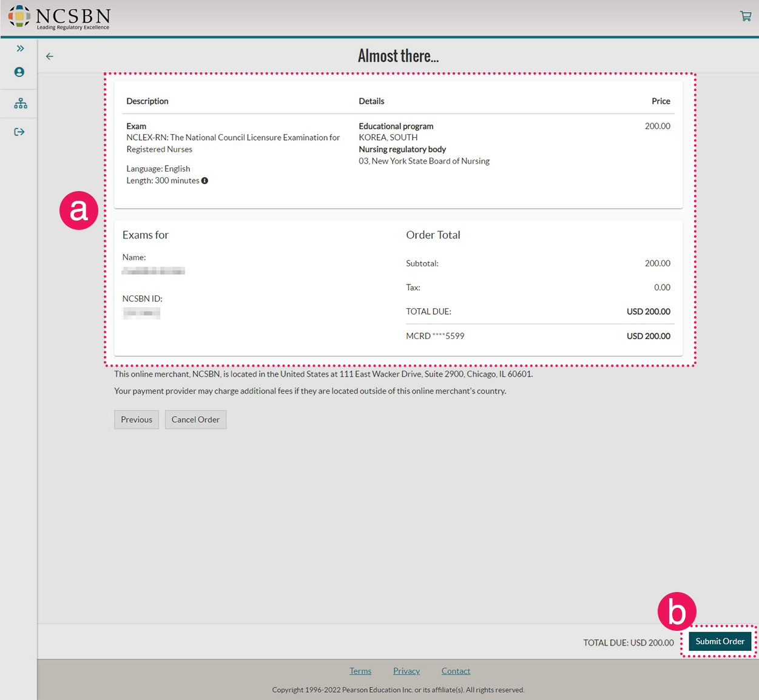Click the Pearson copyright text
The height and width of the screenshot is (700, 759).
pyautogui.click(x=398, y=690)
